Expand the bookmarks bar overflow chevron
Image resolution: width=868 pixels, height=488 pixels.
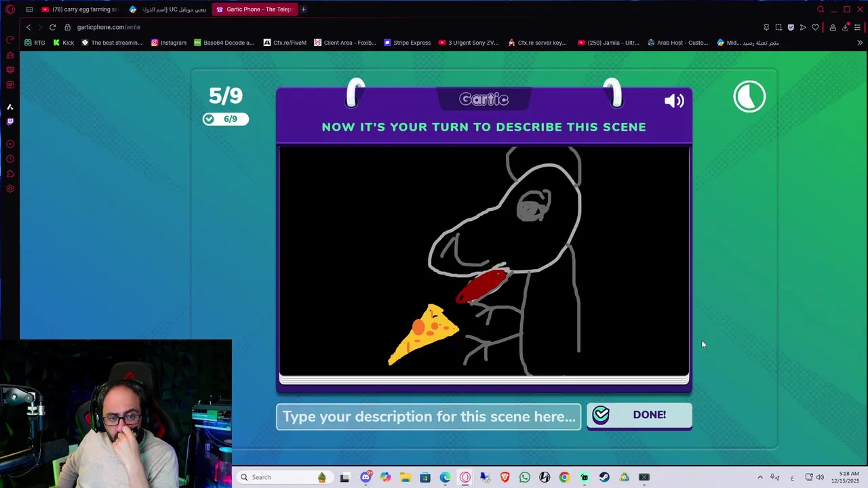(859, 43)
